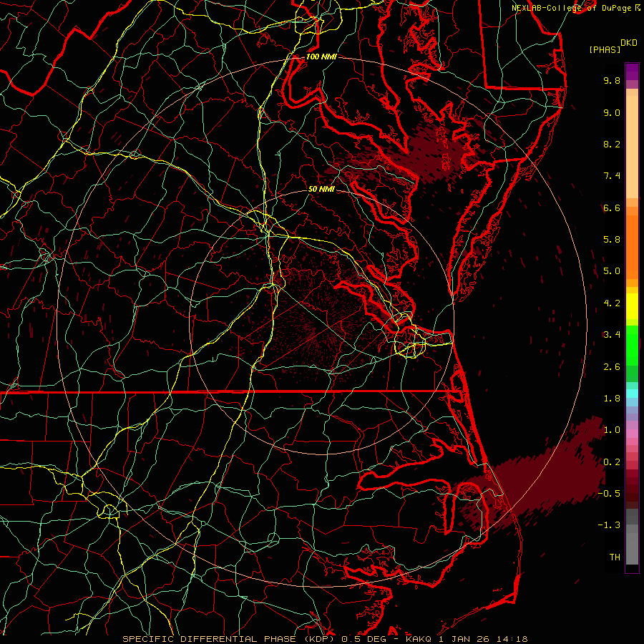Click the 7.4 scale value
The height and width of the screenshot is (644, 644).
[612, 176]
